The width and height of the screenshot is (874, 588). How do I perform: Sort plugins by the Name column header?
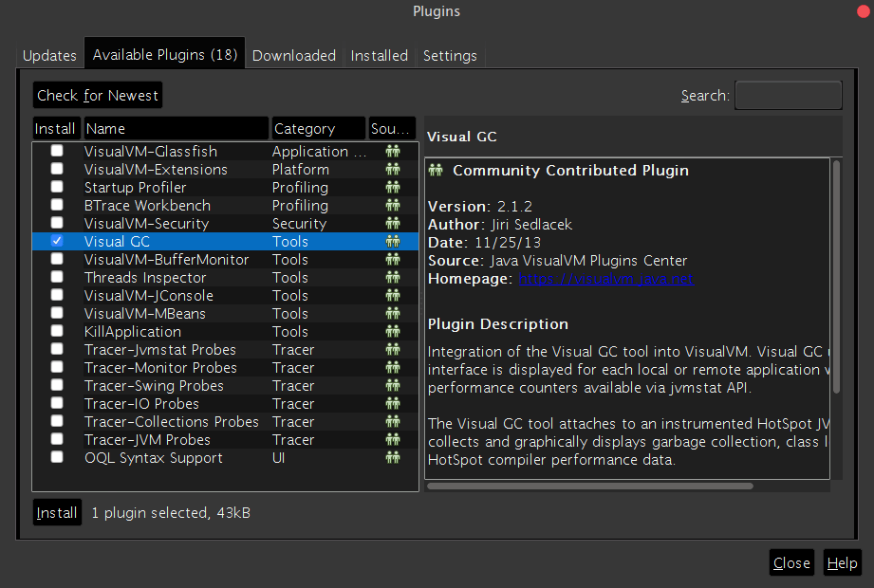(x=176, y=128)
